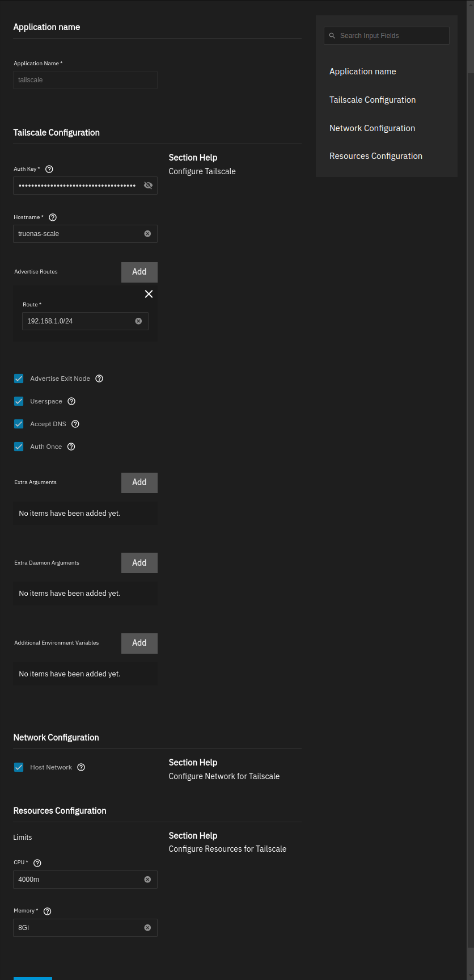474x980 pixels.
Task: Edit the CPU limit field
Action: pos(85,880)
